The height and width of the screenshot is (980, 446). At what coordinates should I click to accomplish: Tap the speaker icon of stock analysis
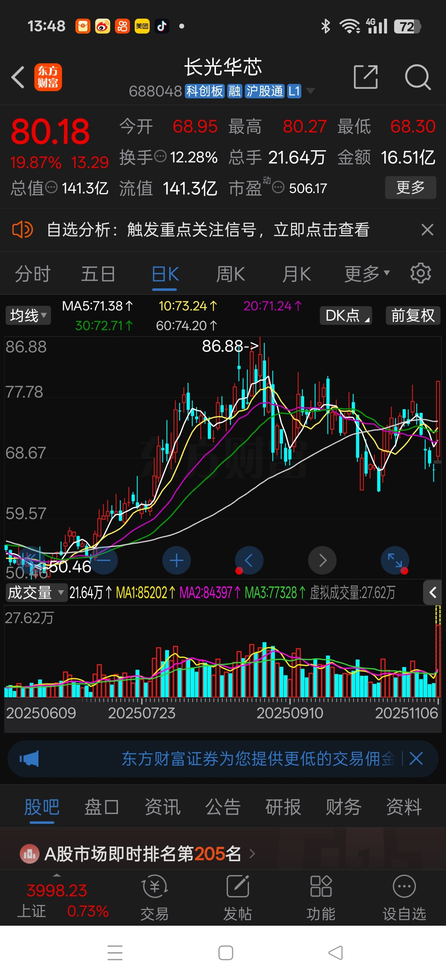(23, 230)
